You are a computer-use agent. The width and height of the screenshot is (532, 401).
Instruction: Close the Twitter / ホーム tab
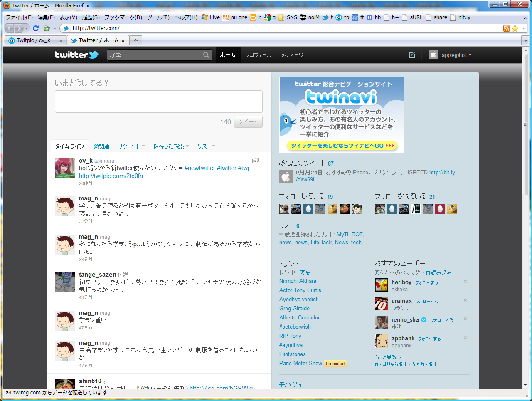click(x=123, y=41)
